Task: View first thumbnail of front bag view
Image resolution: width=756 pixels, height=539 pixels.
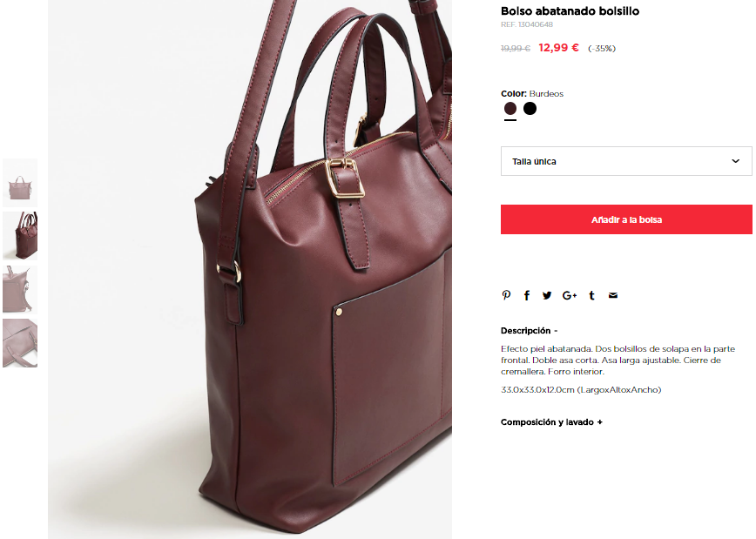Action: click(20, 183)
